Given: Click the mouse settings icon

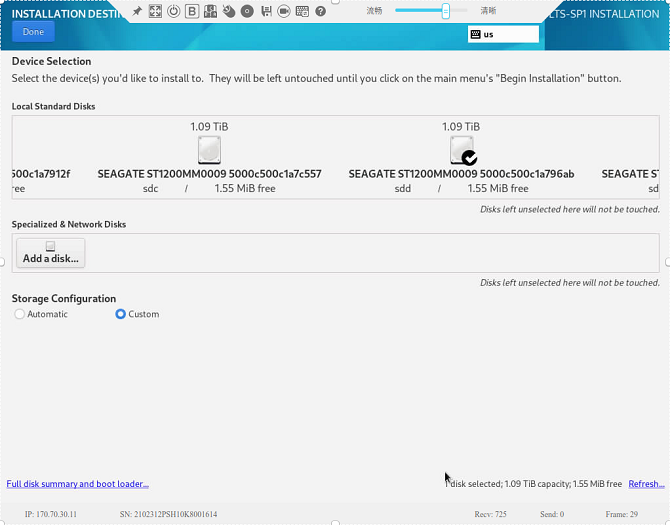Looking at the screenshot, I should (229, 11).
